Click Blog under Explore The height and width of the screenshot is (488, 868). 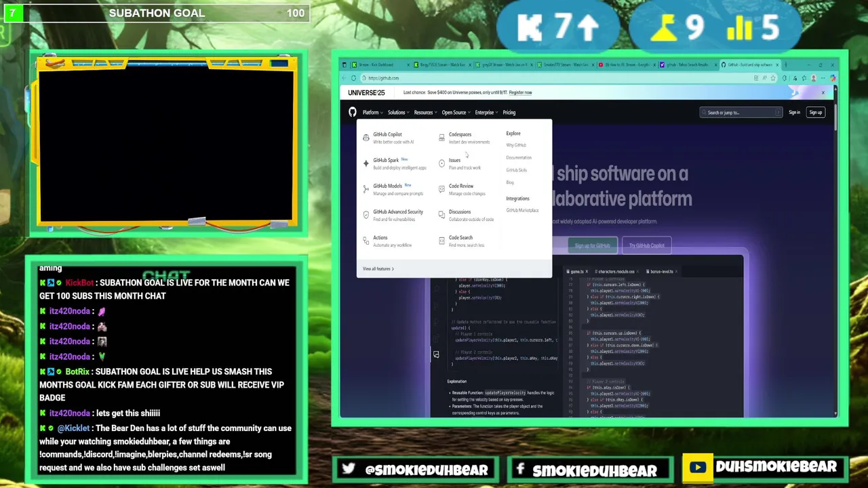(x=510, y=182)
